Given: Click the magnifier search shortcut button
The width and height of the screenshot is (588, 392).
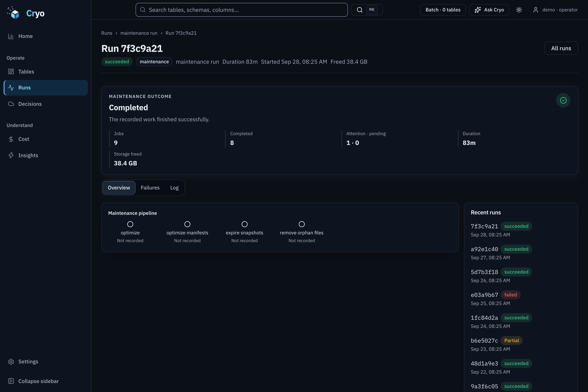Looking at the screenshot, I should [x=367, y=10].
